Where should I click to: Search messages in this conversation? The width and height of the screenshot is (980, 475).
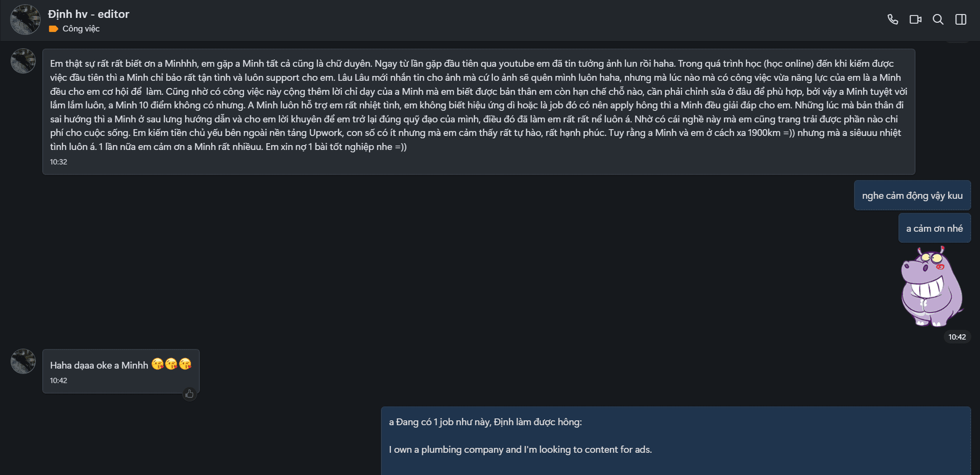point(938,19)
